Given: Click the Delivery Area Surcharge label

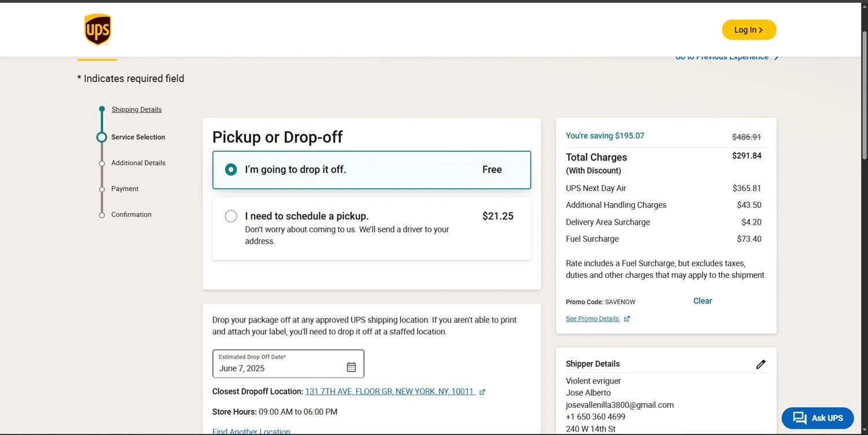Looking at the screenshot, I should point(608,222).
